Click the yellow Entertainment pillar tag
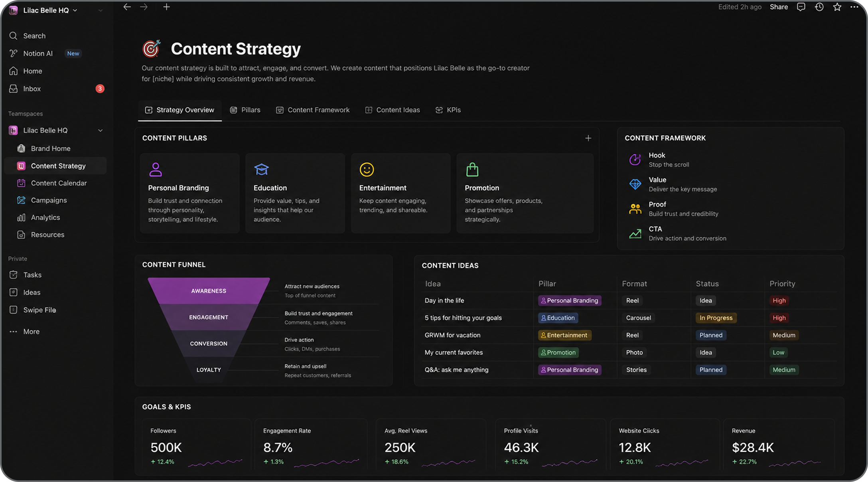Image resolution: width=868 pixels, height=482 pixels. click(x=564, y=335)
